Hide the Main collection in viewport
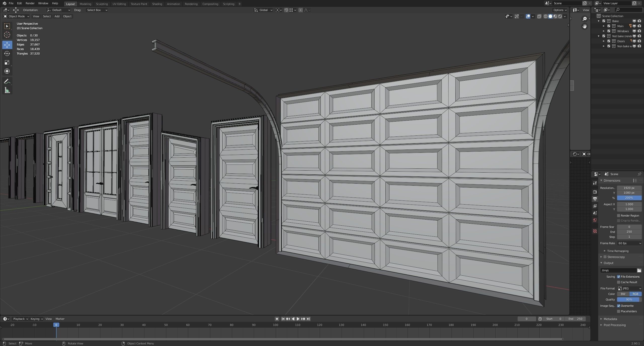The height and width of the screenshot is (346, 644). point(634,26)
